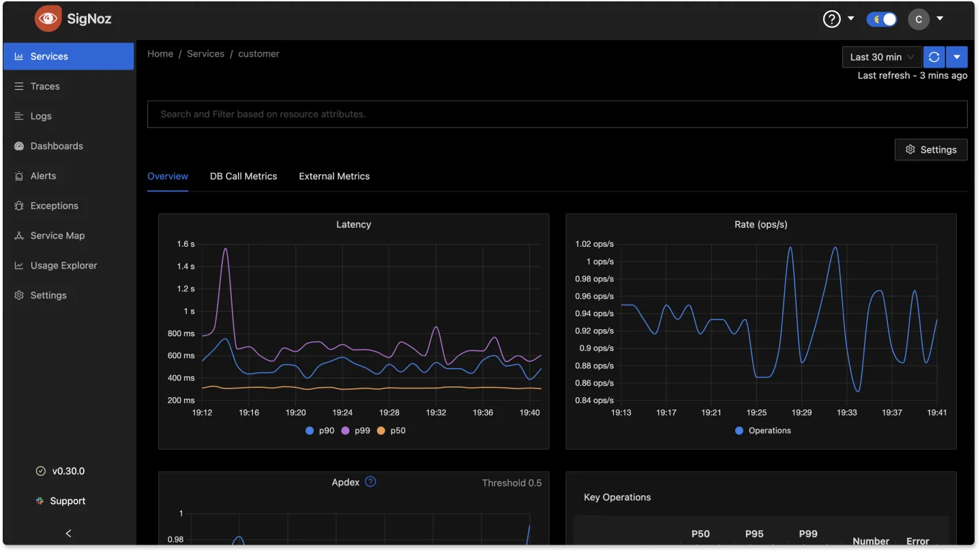Switch to DB Call Metrics tab
980x552 pixels.
243,177
